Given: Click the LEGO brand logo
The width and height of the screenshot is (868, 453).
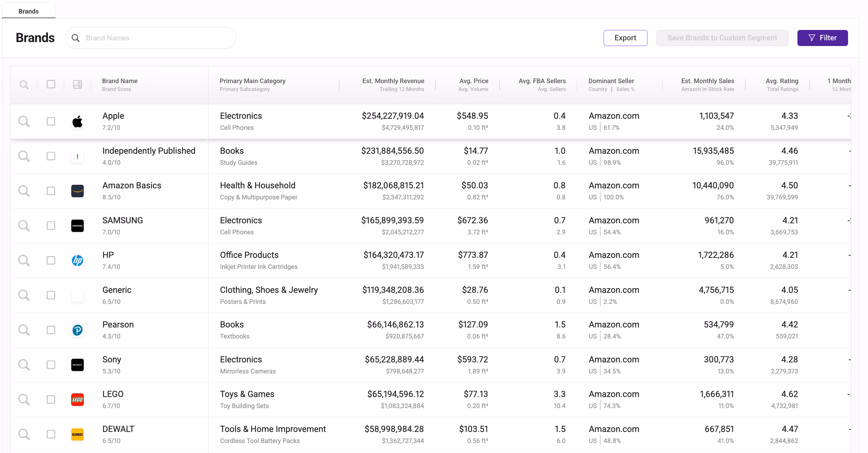Looking at the screenshot, I should [x=77, y=399].
